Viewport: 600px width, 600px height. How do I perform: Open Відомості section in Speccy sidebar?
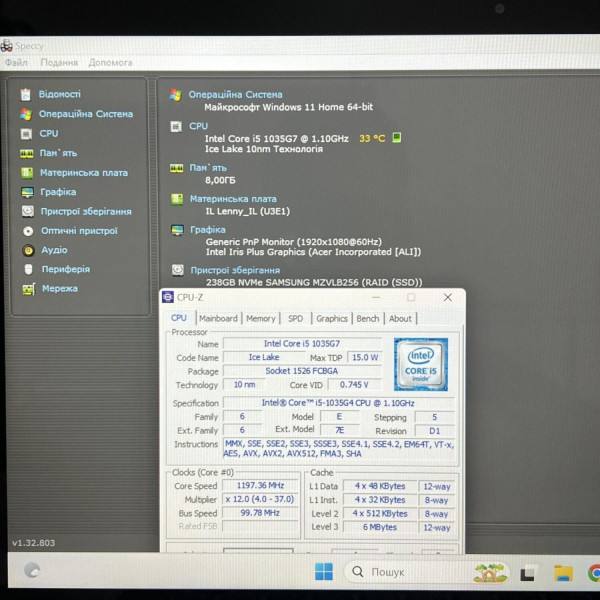click(60, 94)
